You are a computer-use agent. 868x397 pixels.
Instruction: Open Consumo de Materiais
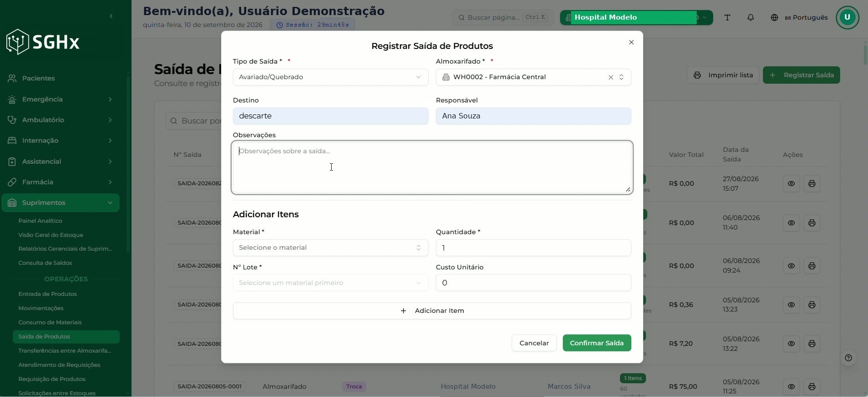tap(50, 322)
